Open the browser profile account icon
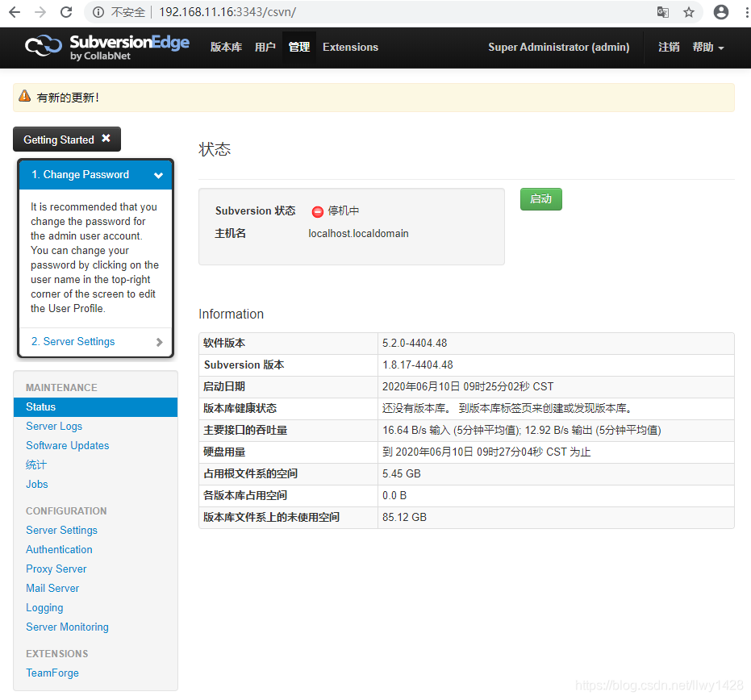 [x=720, y=12]
